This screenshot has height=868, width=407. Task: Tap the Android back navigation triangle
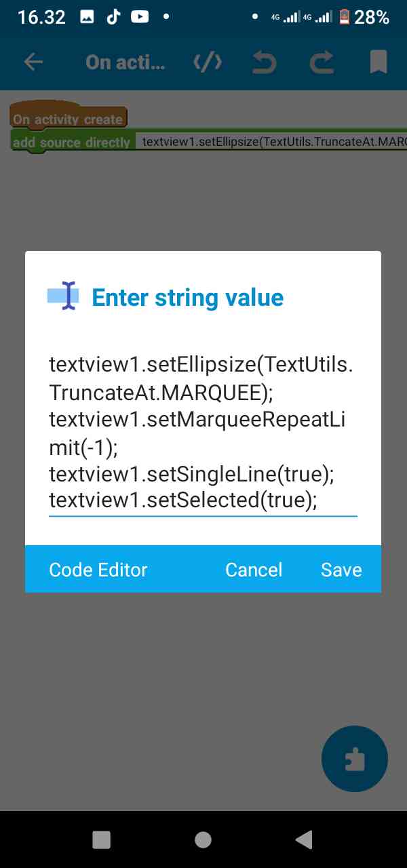click(x=304, y=840)
